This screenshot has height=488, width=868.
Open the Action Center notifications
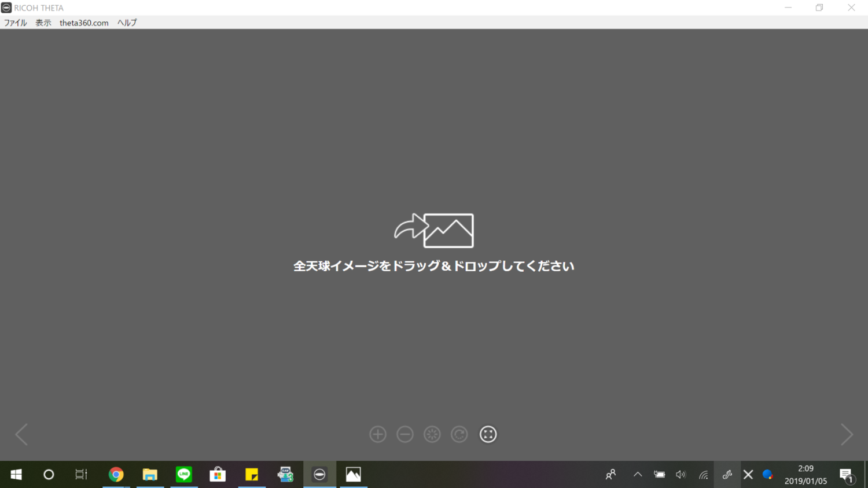pos(847,474)
